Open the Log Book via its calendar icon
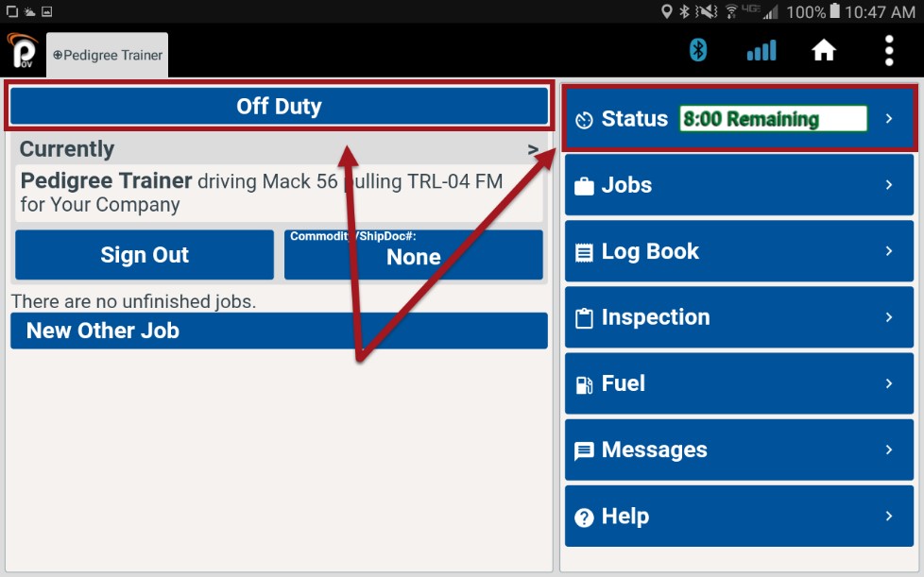The image size is (924, 577). (587, 251)
